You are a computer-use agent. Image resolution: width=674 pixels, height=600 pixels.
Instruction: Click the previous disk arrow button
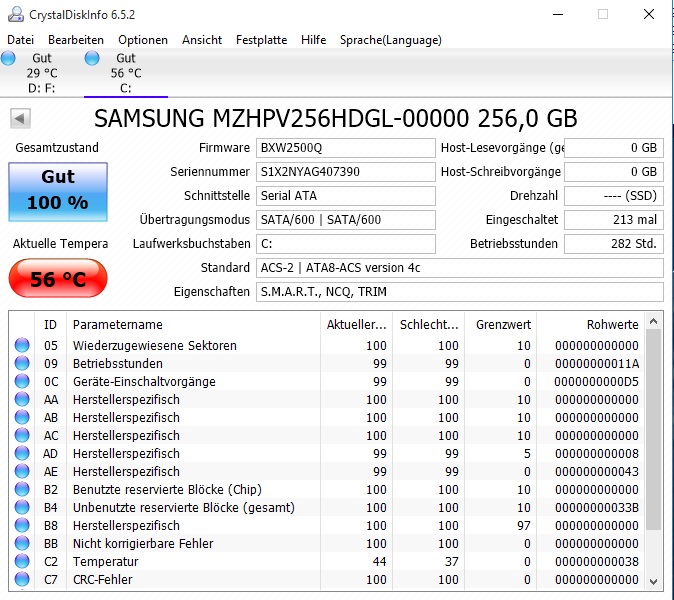(x=20, y=118)
